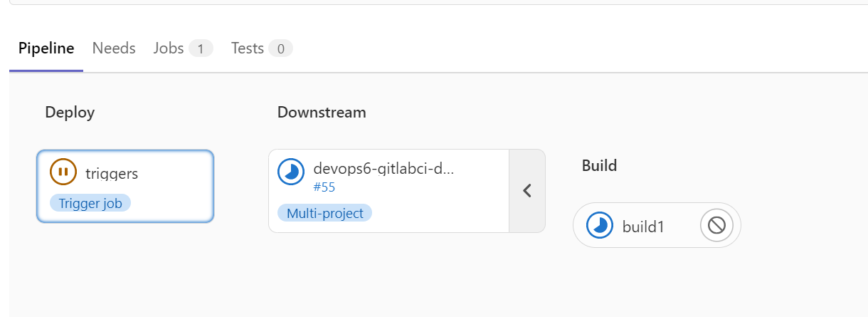Open the Needs tab
Viewport: 868px width, 317px height.
click(x=114, y=48)
